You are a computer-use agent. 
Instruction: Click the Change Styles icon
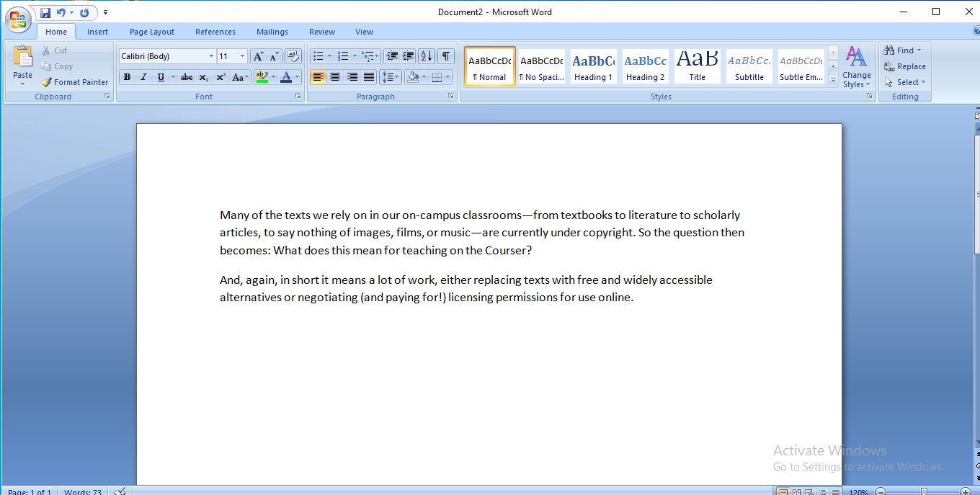pos(856,58)
